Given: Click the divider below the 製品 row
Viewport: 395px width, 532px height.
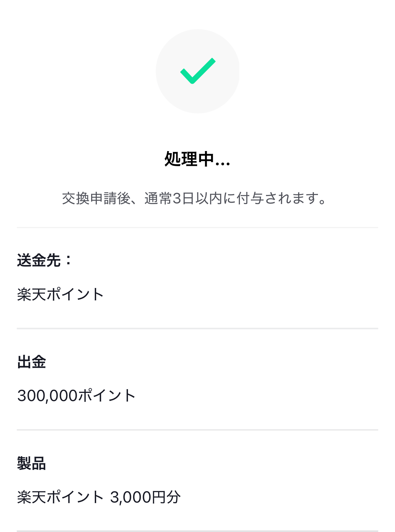Looking at the screenshot, I should pos(197,531).
